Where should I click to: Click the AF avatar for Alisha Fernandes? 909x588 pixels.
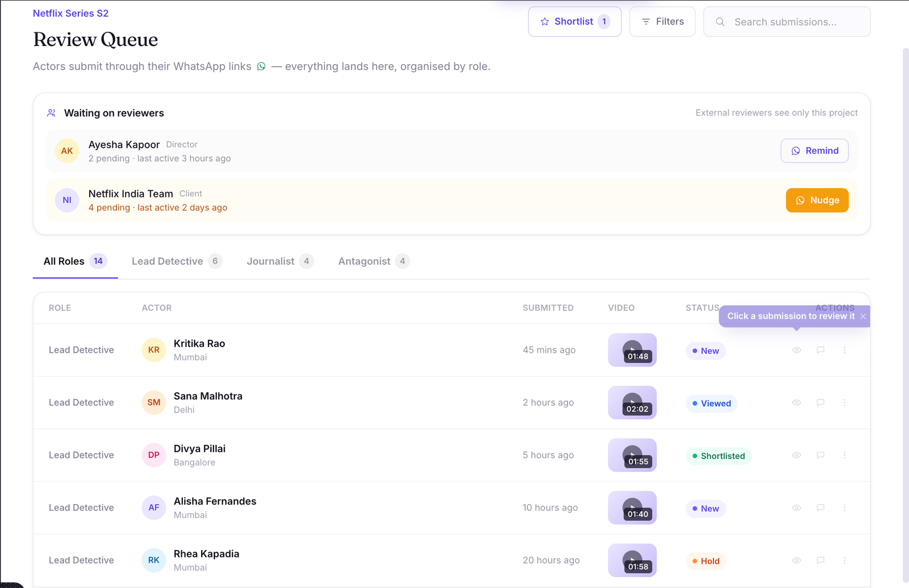(x=154, y=508)
